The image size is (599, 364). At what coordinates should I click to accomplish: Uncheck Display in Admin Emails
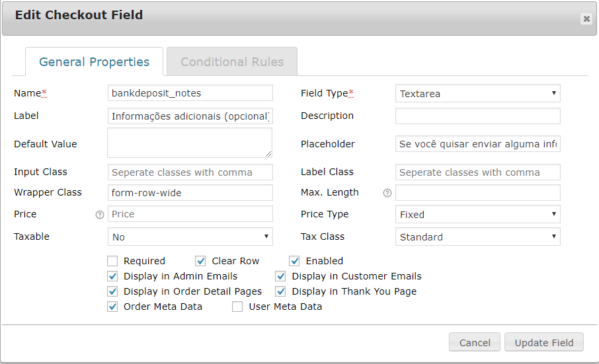click(112, 276)
